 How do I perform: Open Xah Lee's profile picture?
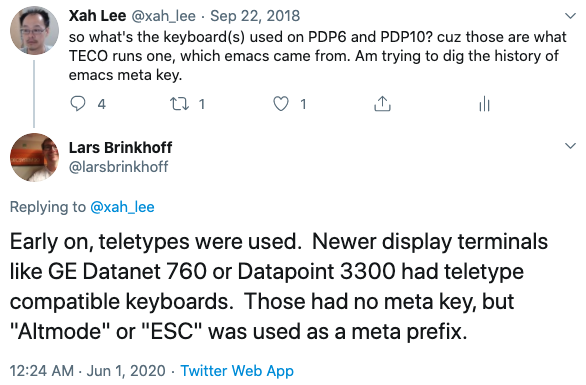pyautogui.click(x=34, y=30)
